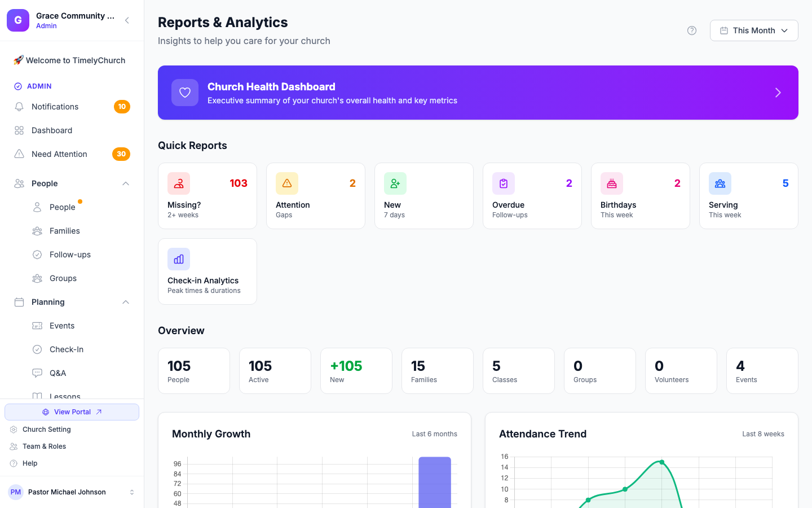Open the New 7 days report card
Image resolution: width=812 pixels, height=508 pixels.
click(x=424, y=196)
